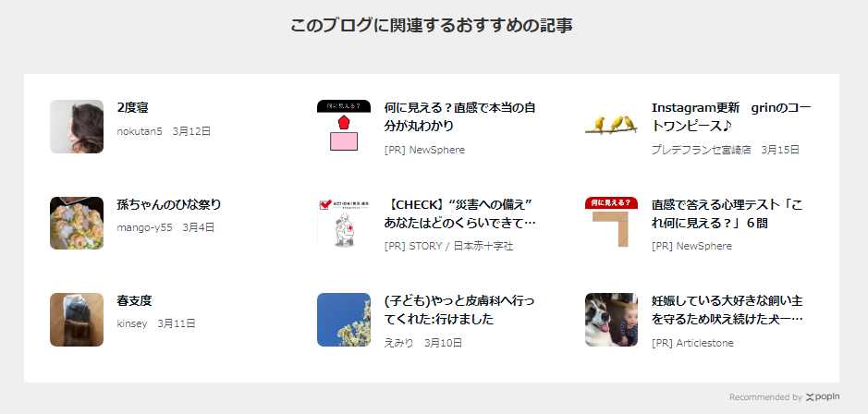Click the 2度寝 article title
The image size is (868, 414).
pyautogui.click(x=132, y=108)
